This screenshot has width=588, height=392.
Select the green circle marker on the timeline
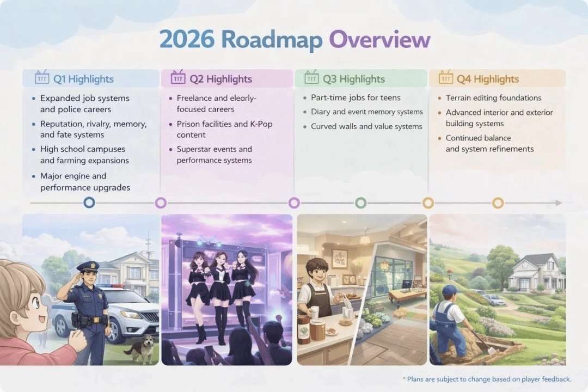(x=360, y=203)
